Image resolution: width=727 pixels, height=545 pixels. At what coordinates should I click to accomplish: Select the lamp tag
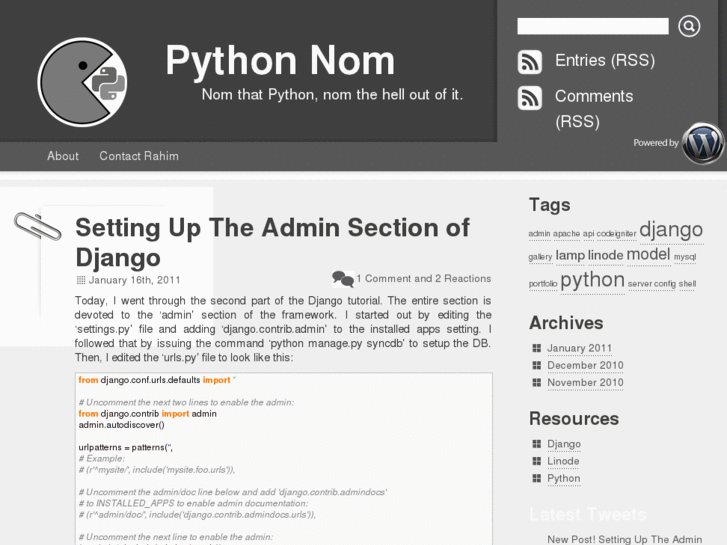pyautogui.click(x=570, y=256)
